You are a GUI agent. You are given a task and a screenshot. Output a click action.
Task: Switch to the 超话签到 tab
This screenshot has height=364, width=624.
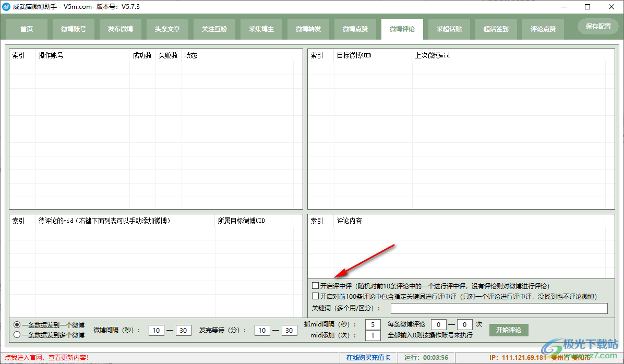coord(496,29)
